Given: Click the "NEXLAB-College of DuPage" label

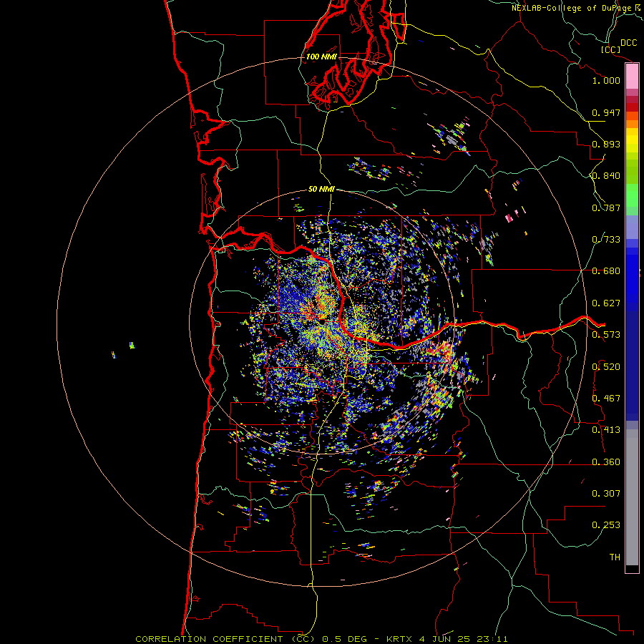Looking at the screenshot, I should pos(571,8).
